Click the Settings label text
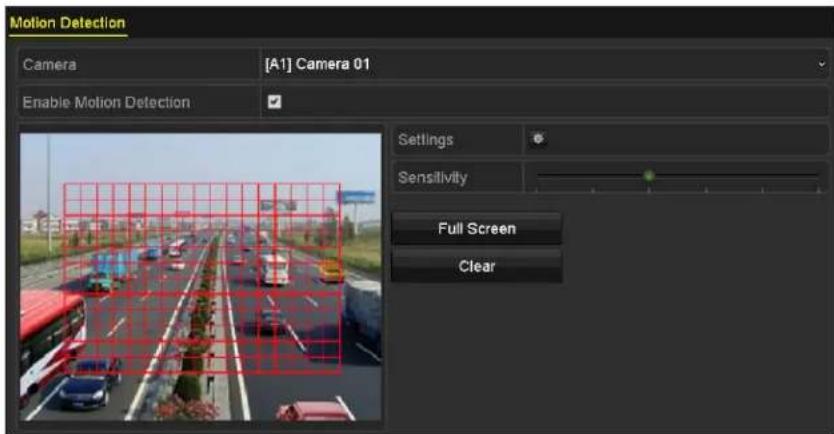The width and height of the screenshot is (834, 434). click(x=426, y=140)
